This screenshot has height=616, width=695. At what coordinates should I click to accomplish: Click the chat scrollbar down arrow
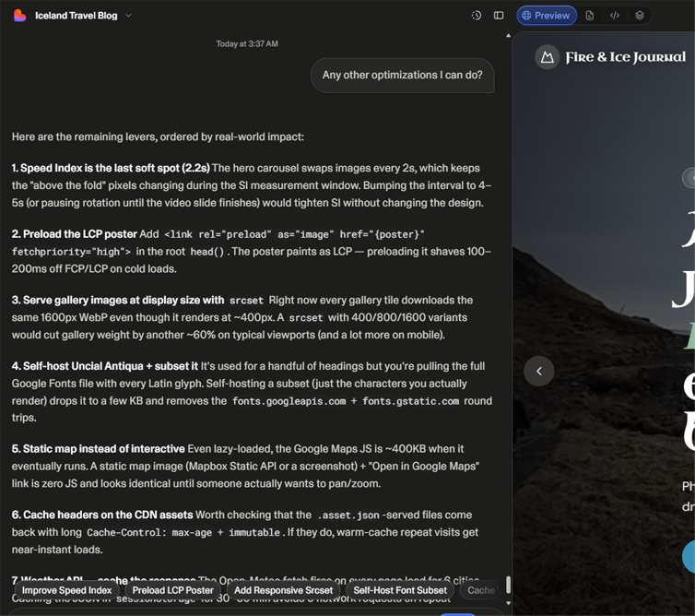(x=509, y=603)
